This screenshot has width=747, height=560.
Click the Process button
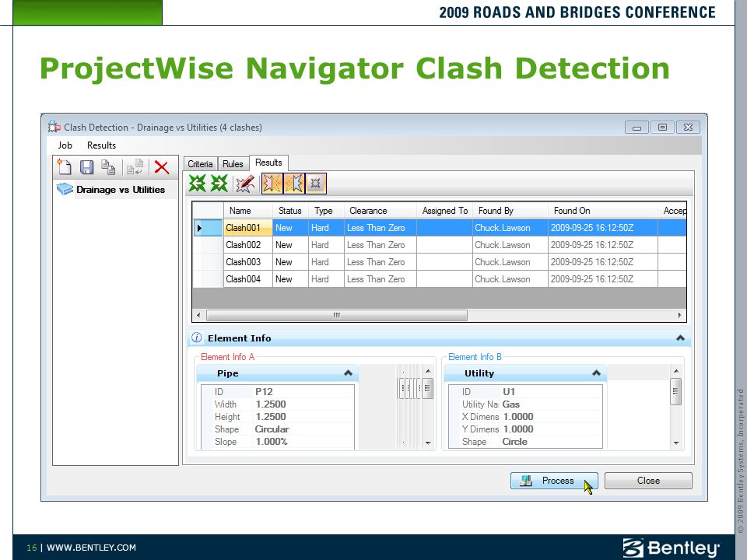pos(554,481)
